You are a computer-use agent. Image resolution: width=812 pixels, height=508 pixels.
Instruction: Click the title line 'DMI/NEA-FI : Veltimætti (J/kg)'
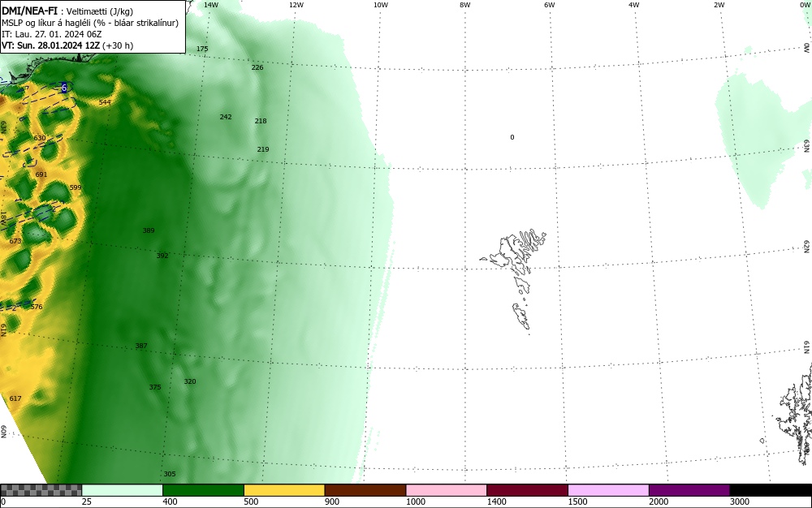point(67,11)
